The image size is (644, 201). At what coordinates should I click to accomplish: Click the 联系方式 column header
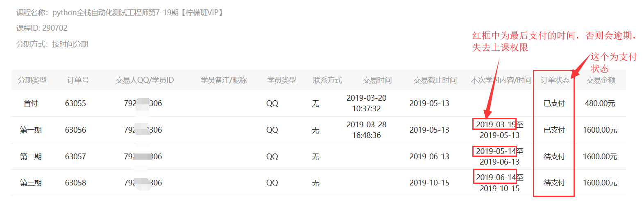327,80
